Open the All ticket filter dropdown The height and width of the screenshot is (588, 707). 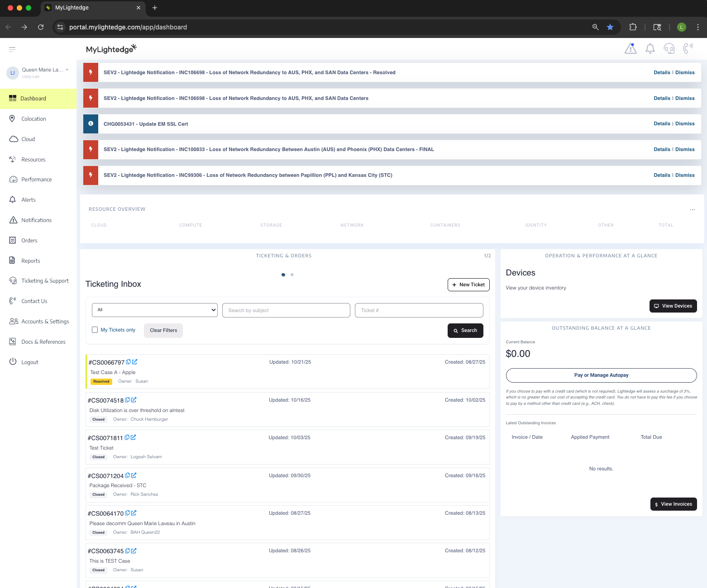(155, 310)
